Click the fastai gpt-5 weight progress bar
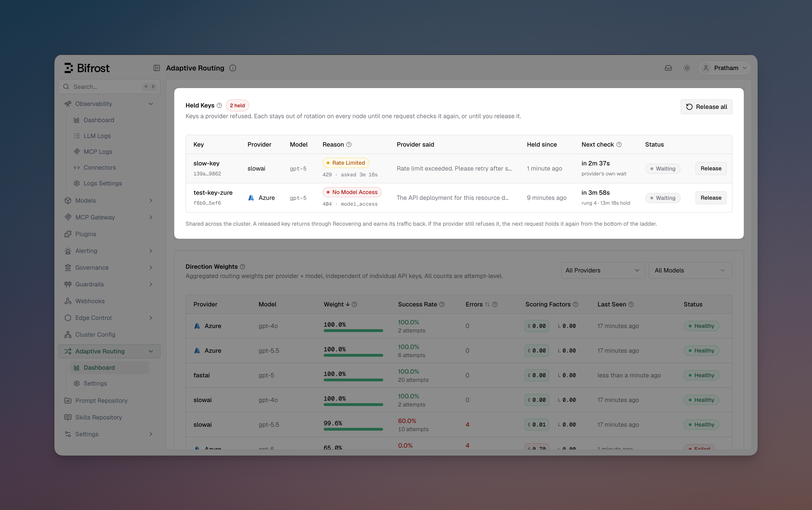The width and height of the screenshot is (812, 510). point(353,380)
